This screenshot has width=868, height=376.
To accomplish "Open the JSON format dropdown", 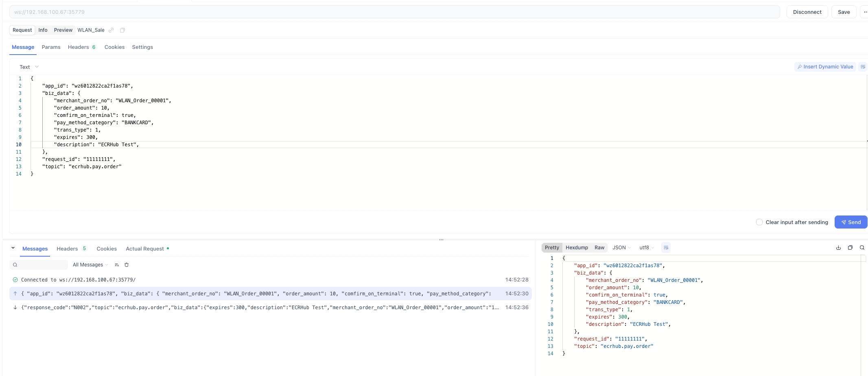I will 622,248.
